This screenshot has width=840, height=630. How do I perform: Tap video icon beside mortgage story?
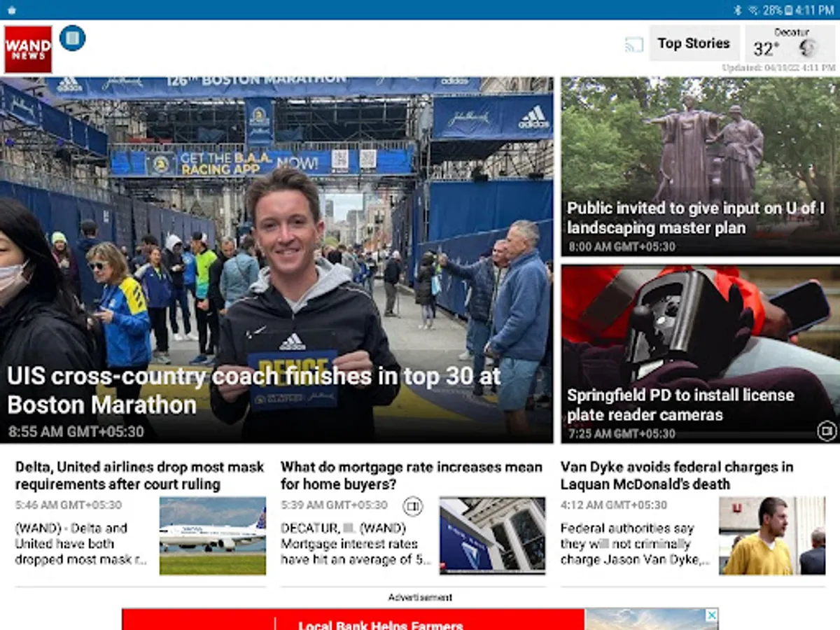(x=413, y=505)
